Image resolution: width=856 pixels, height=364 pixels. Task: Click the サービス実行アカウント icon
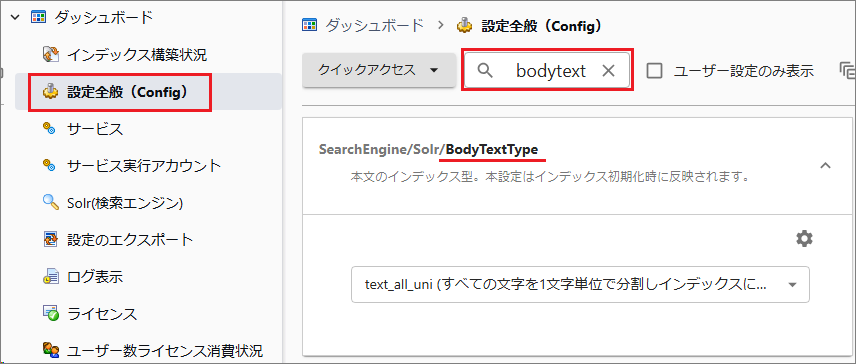click(x=50, y=166)
